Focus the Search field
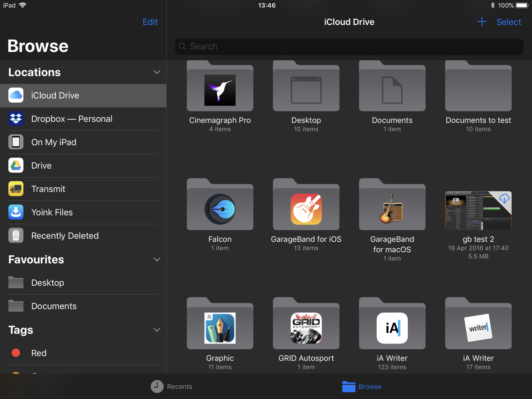The image size is (532, 399). pos(349,46)
